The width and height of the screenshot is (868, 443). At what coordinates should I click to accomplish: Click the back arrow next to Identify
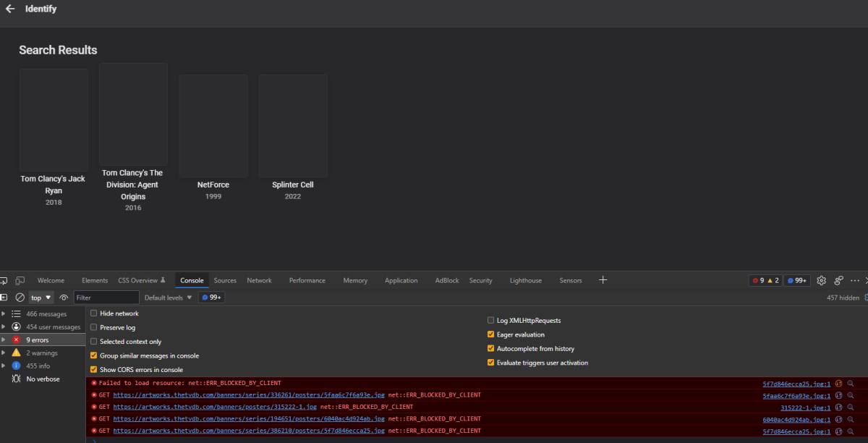pyautogui.click(x=10, y=9)
